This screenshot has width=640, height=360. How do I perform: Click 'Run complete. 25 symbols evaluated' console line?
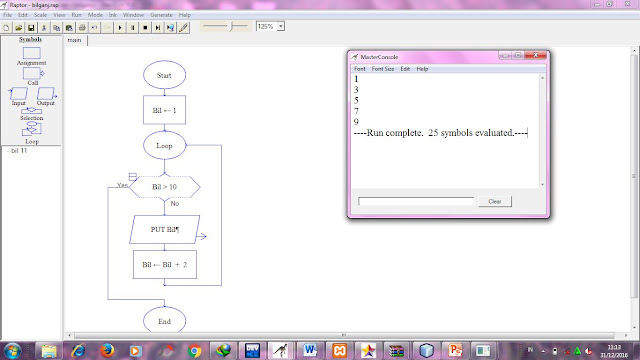point(440,133)
